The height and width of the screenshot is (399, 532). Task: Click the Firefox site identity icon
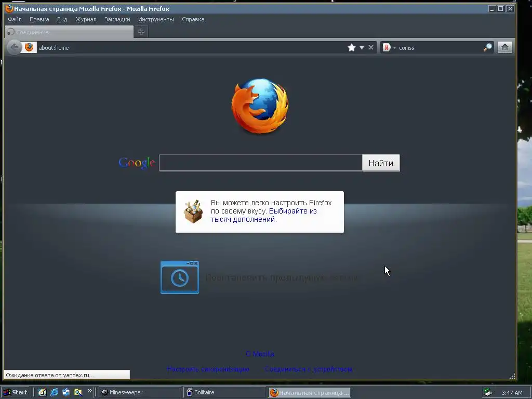[29, 47]
